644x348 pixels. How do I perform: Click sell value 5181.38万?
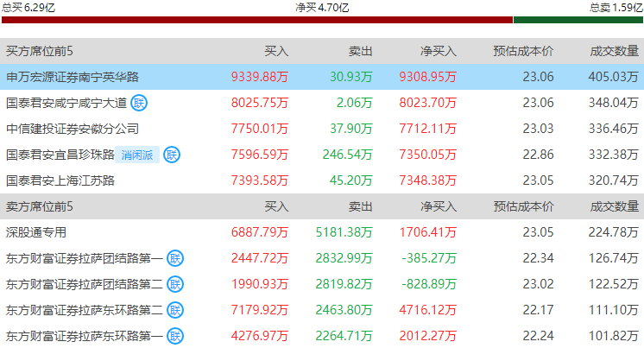(344, 232)
